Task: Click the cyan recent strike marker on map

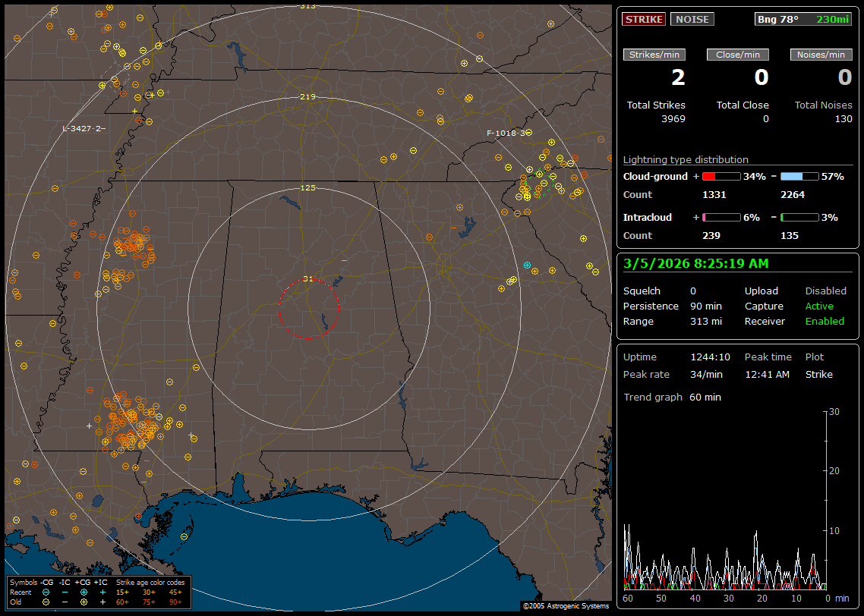Action: 527,265
